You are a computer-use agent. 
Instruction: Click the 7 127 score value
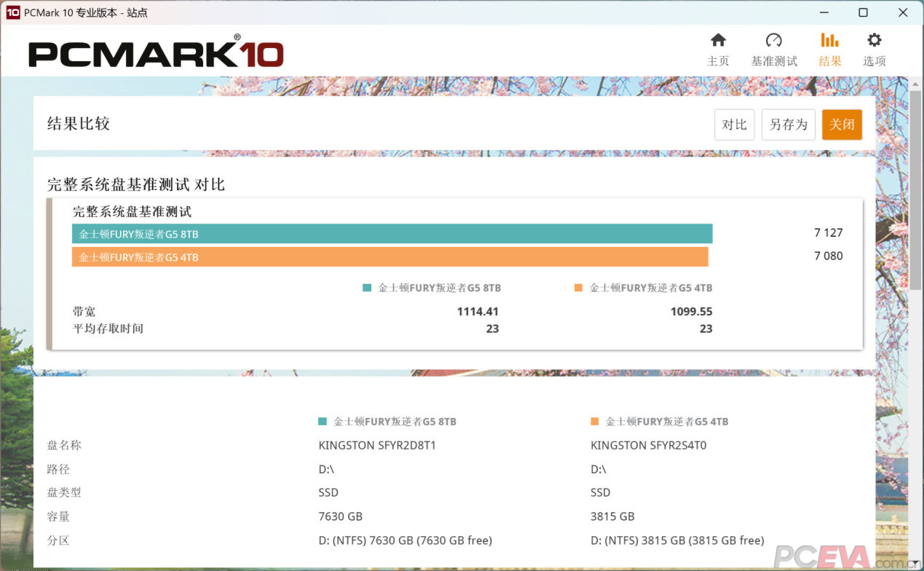pyautogui.click(x=828, y=233)
